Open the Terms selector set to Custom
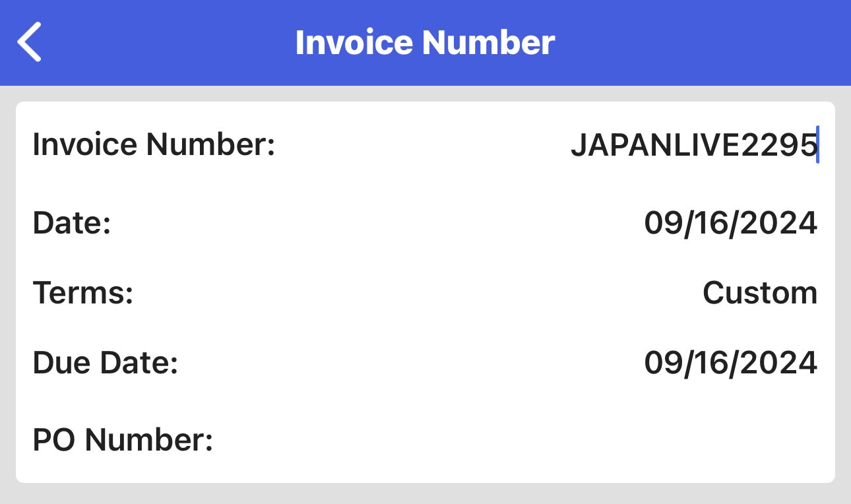Screen dimensions: 851x504 pos(759,292)
